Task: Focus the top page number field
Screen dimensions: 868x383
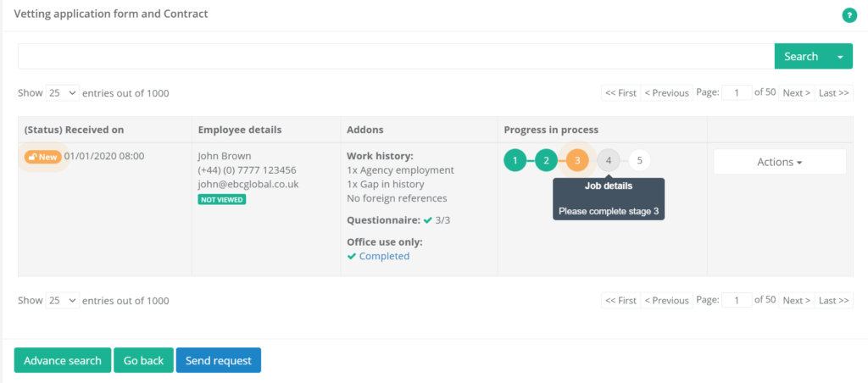Action: pyautogui.click(x=737, y=93)
